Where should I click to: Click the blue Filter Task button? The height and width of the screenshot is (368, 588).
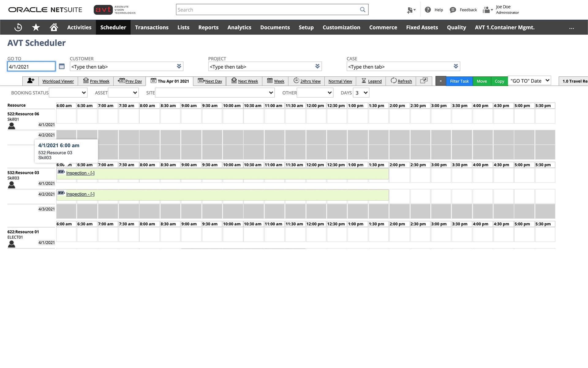tap(459, 81)
